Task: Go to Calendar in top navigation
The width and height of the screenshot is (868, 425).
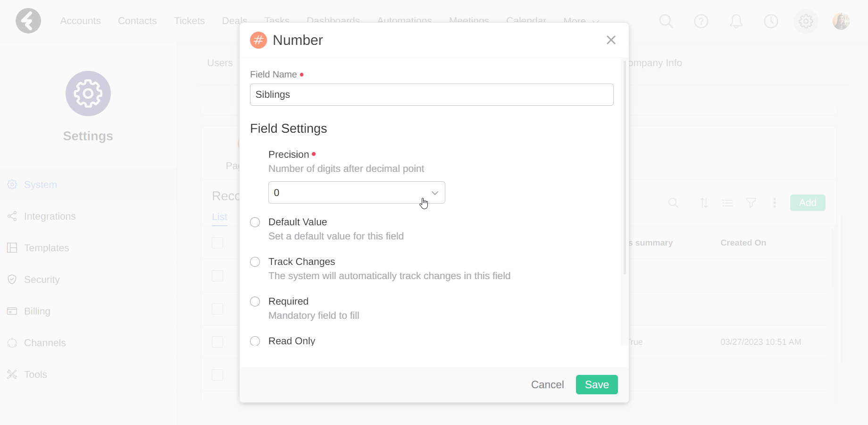Action: pos(526,21)
